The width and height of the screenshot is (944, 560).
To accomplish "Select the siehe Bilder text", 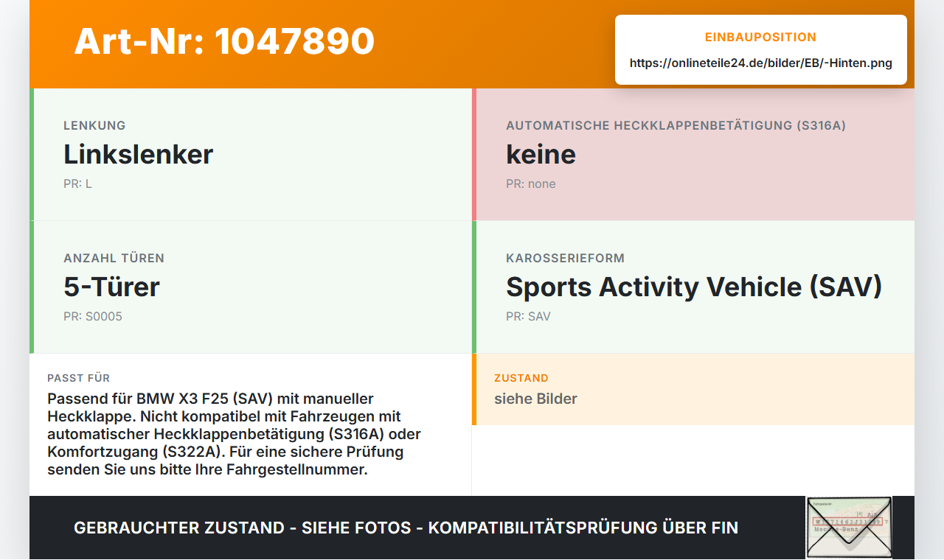I will coord(535,399).
